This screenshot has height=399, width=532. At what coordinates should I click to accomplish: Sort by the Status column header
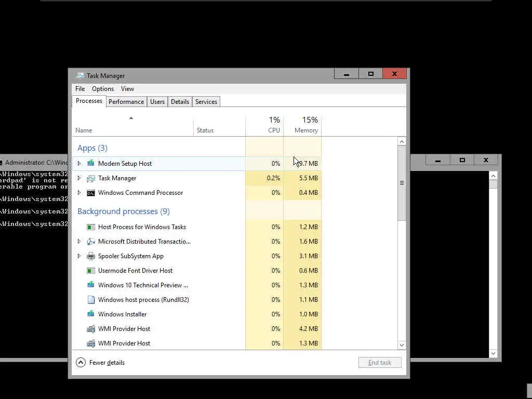(220, 125)
